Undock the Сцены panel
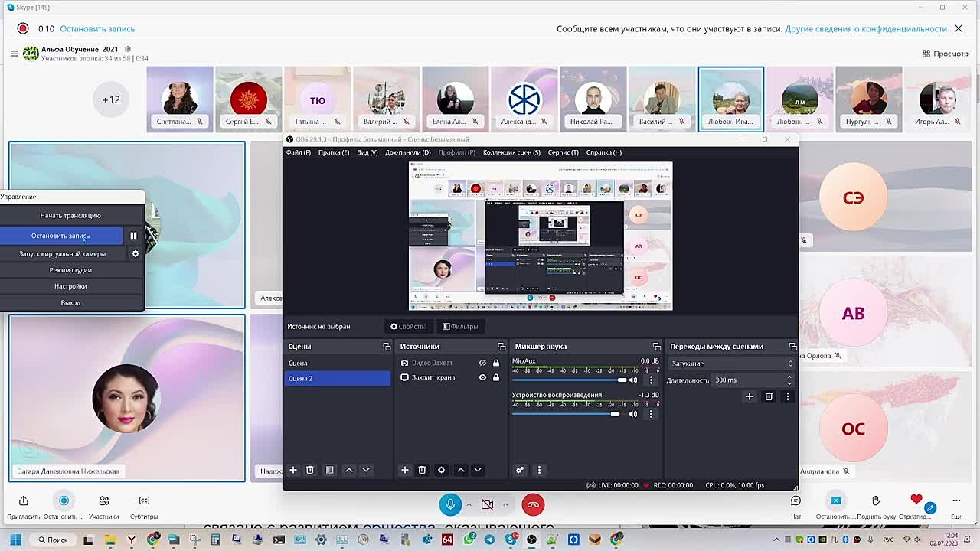 tap(387, 347)
